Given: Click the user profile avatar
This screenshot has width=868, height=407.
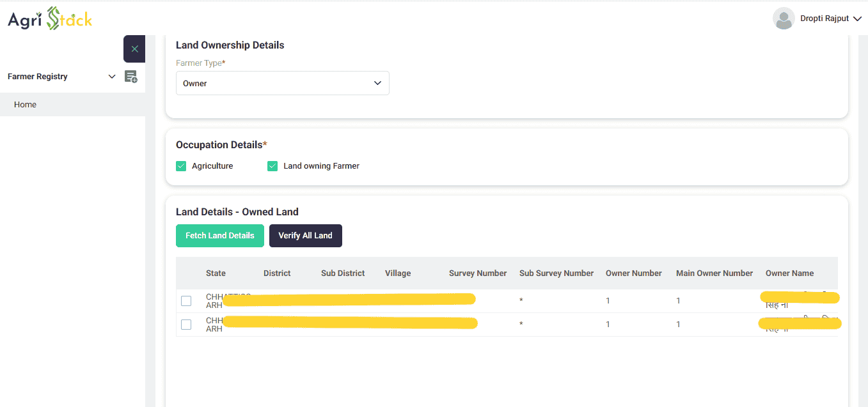Looking at the screenshot, I should click(783, 19).
